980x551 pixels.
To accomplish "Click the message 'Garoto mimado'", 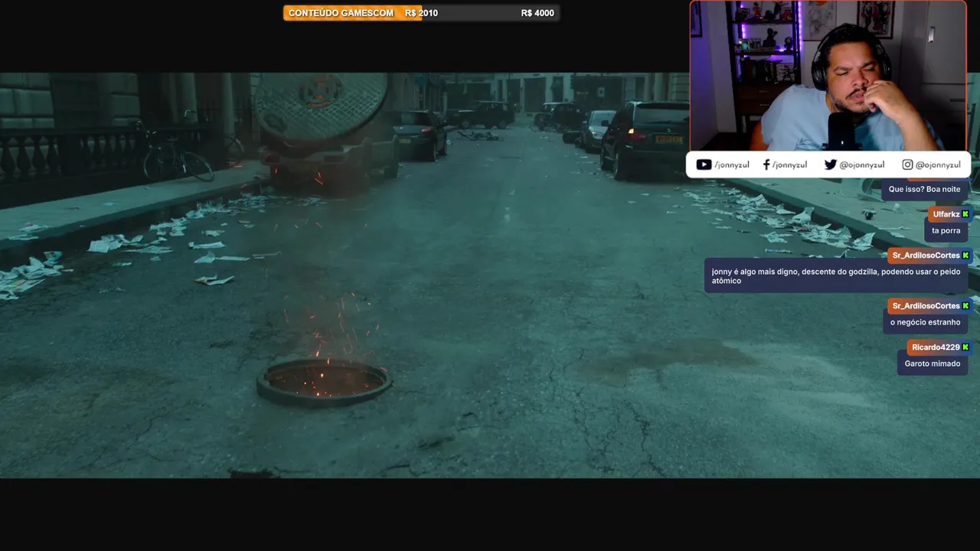I will pos(932,364).
